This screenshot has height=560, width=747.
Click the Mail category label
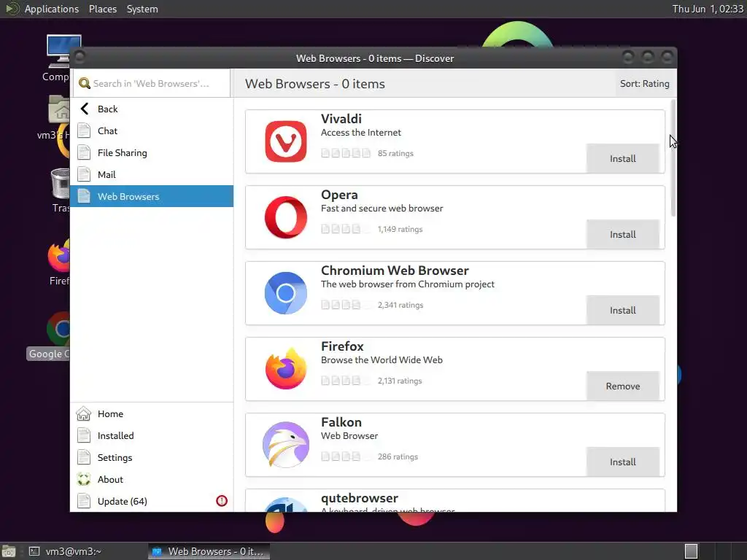point(107,174)
